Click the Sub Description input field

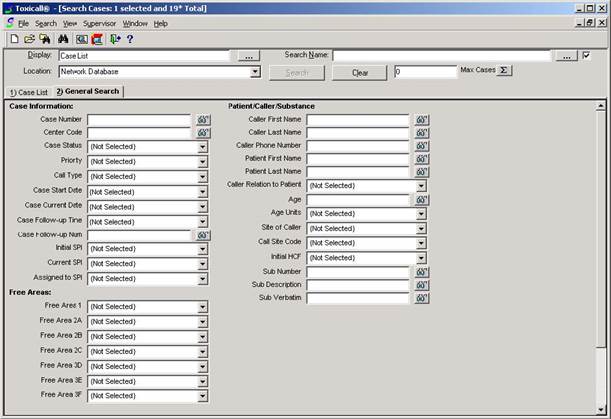click(x=358, y=285)
